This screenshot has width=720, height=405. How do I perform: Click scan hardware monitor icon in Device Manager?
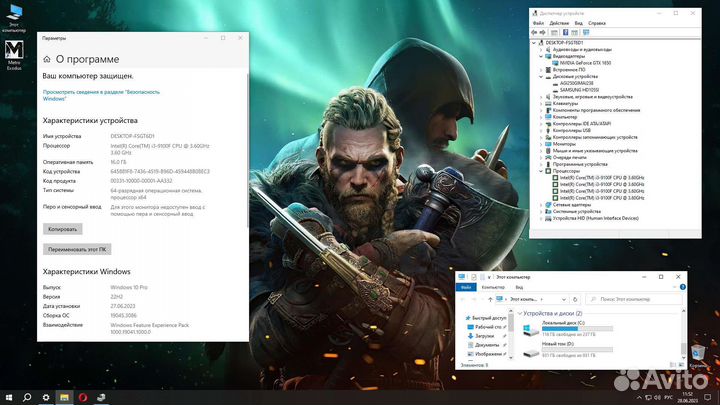pos(586,33)
